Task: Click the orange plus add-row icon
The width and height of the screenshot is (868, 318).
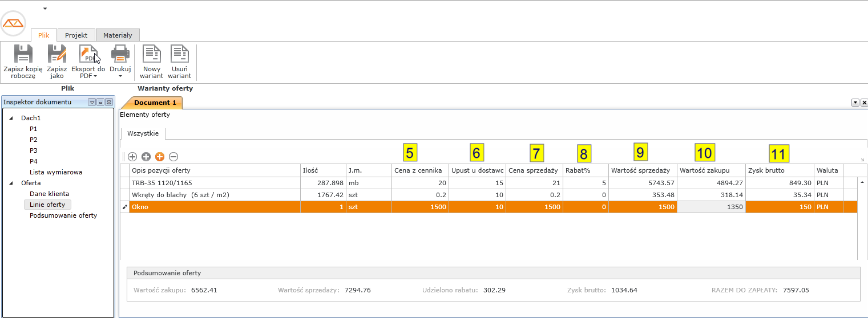Action: [160, 156]
